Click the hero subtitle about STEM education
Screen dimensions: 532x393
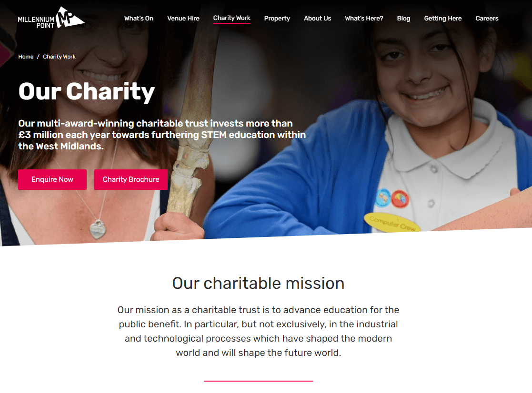pos(162,135)
